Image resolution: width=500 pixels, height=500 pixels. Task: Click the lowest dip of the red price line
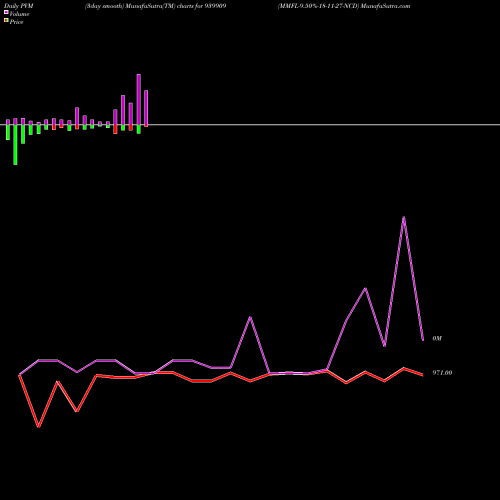(x=39, y=426)
